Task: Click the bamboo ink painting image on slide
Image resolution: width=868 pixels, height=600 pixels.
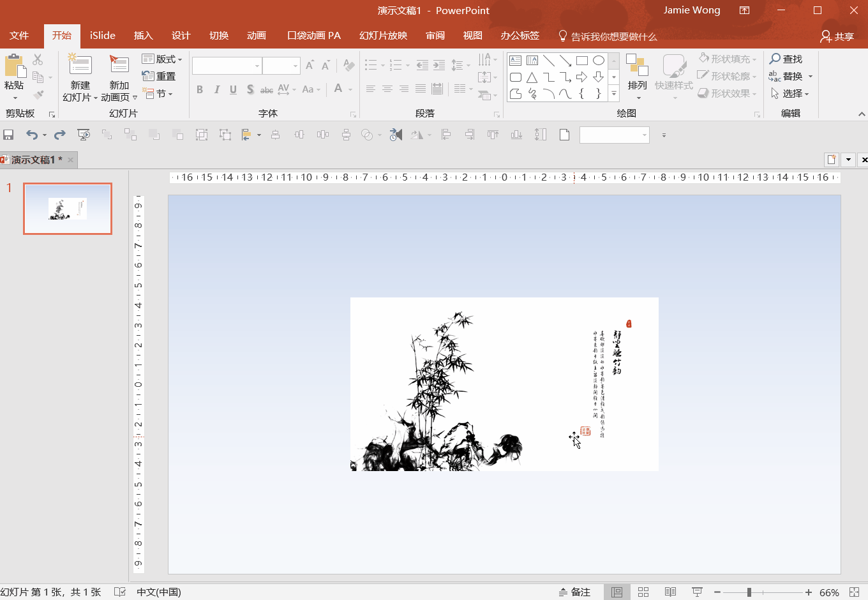Action: click(504, 384)
